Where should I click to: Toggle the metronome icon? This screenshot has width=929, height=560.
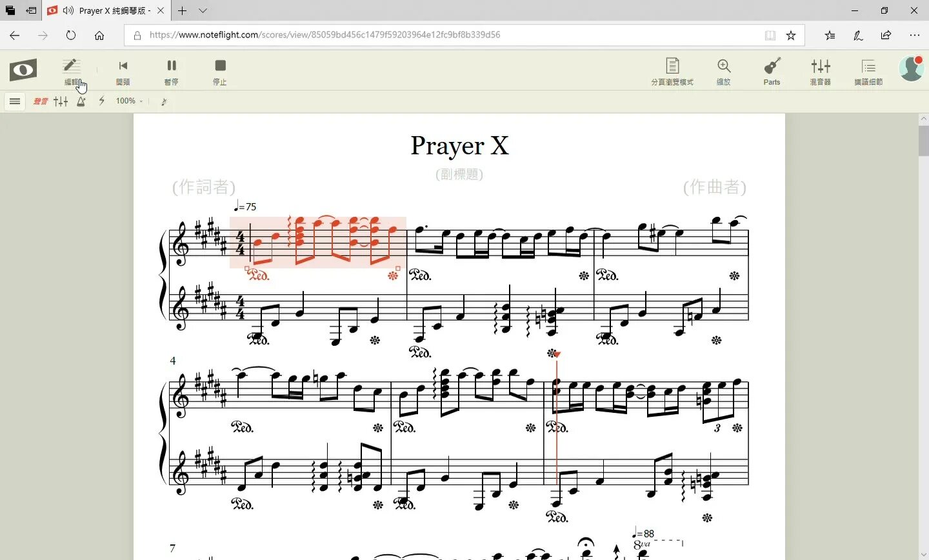[81, 101]
